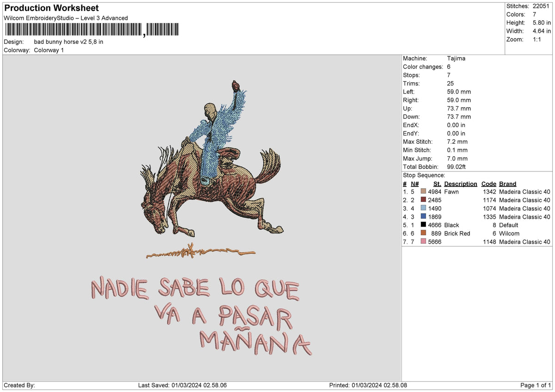This screenshot has height=392, width=555.
Task: Click the Stitches value 22051
Action: 541,6
